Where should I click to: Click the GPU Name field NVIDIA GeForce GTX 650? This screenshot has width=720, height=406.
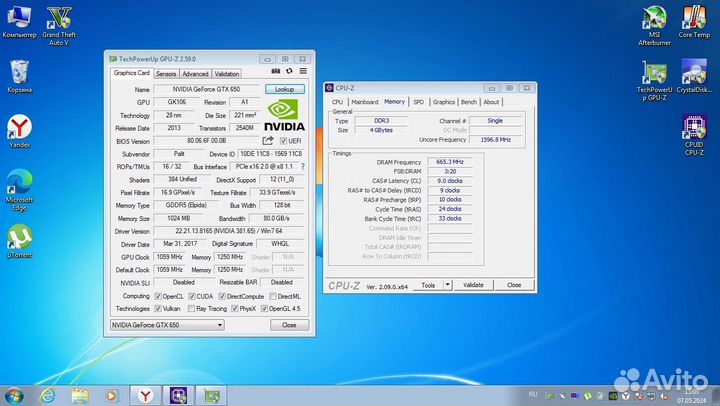pyautogui.click(x=207, y=89)
